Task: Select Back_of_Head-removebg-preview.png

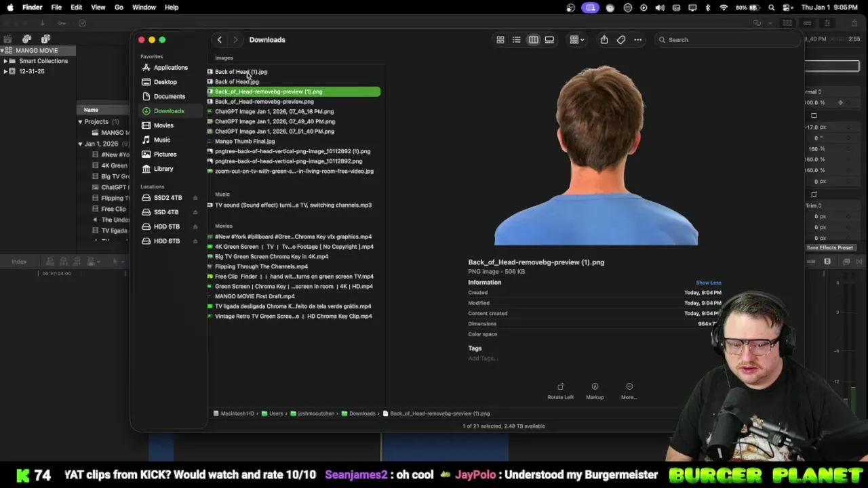Action: pos(264,102)
